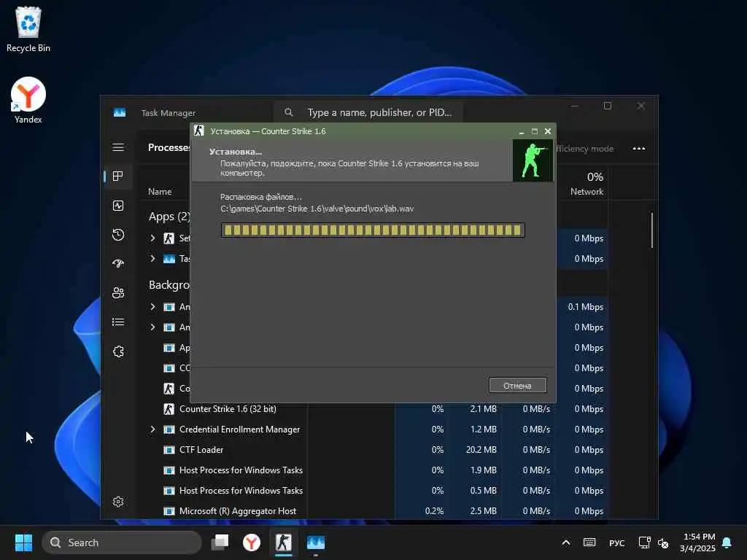
Task: Click the Task Manager search magnifier icon
Action: tap(289, 112)
